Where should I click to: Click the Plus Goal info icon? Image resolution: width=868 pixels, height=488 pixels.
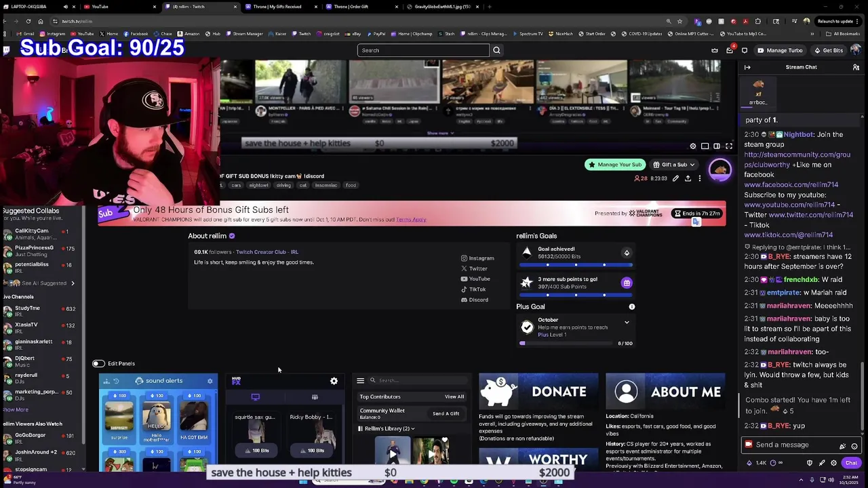click(x=632, y=307)
